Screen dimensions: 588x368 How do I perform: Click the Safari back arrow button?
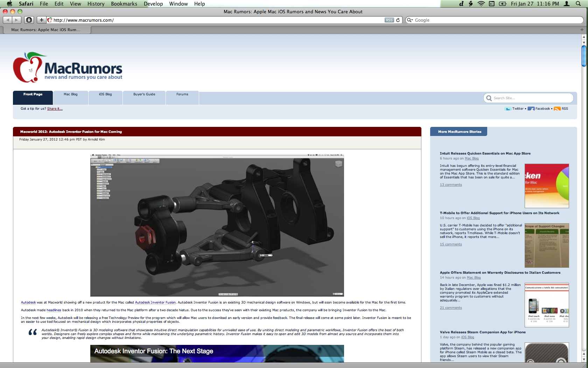coord(8,20)
